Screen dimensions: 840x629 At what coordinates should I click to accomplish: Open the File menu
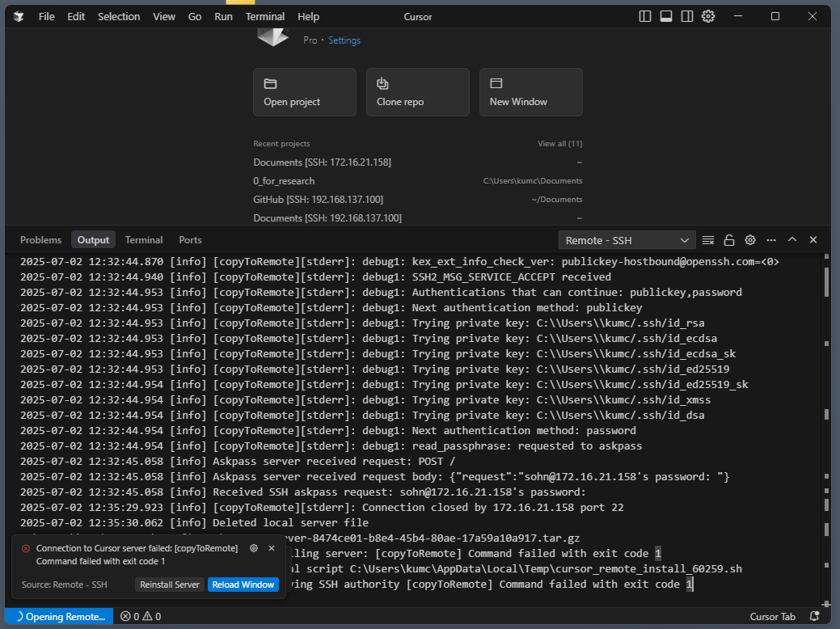coord(47,17)
